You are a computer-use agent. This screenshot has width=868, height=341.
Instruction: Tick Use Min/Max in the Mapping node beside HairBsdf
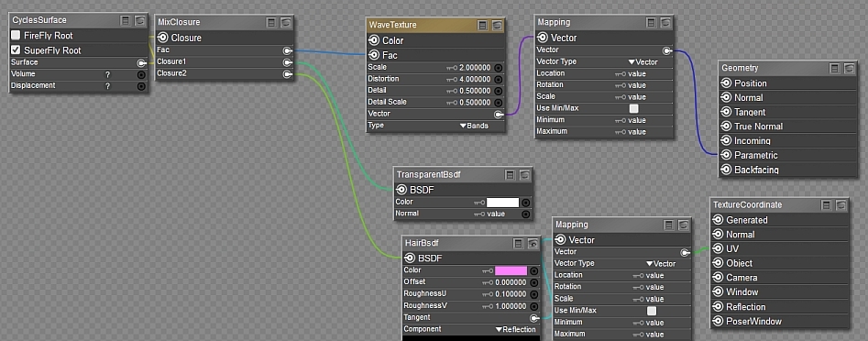tap(652, 311)
